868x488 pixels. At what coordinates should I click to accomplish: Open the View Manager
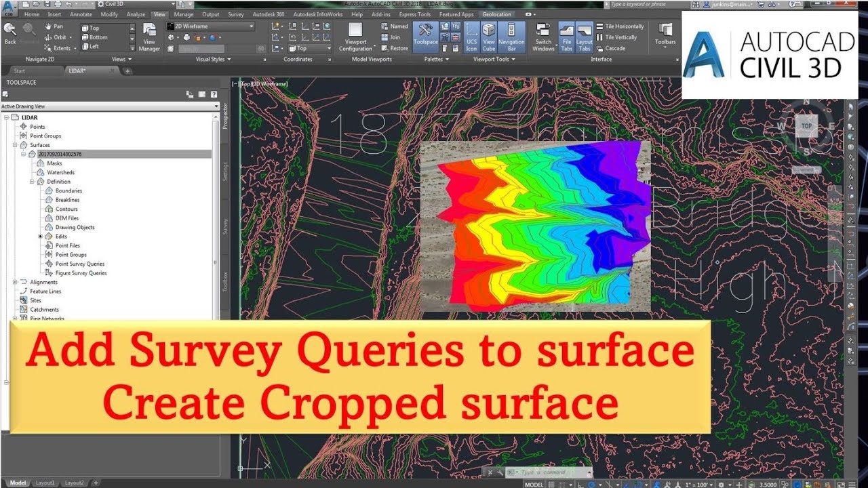pos(149,37)
